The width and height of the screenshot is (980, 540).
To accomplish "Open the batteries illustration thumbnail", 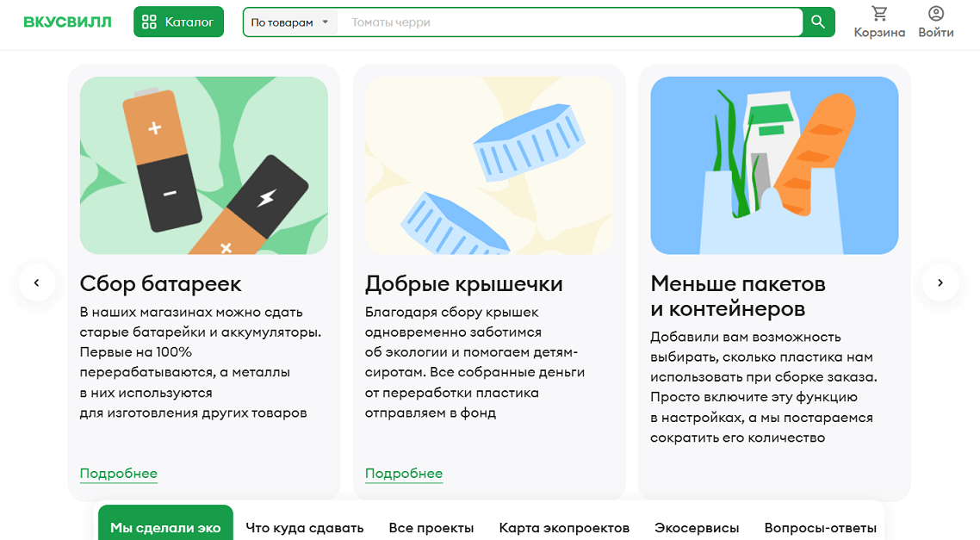I will click(x=204, y=165).
